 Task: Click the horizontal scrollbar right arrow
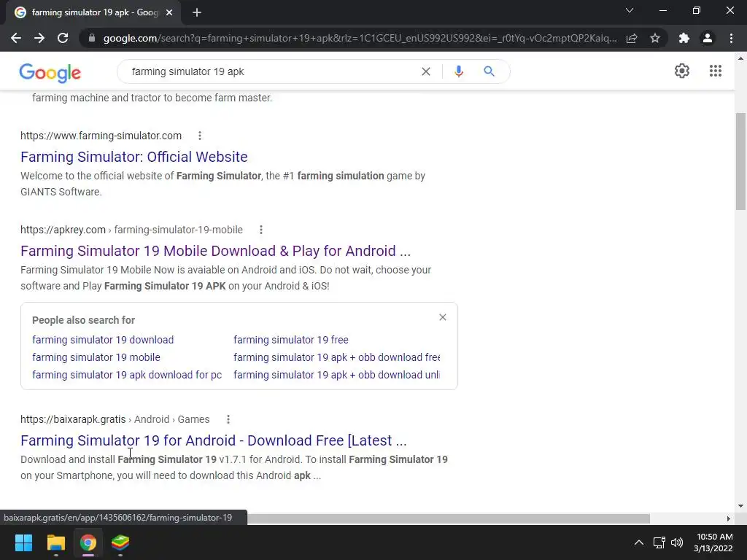point(728,518)
